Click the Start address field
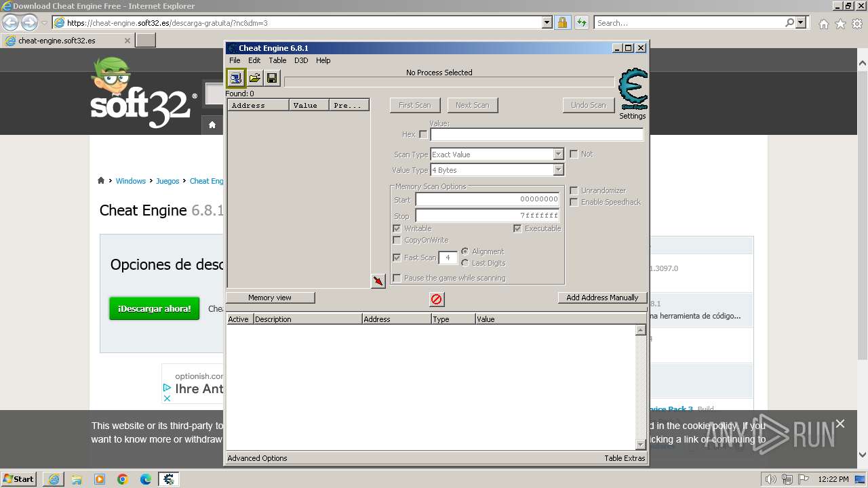The width and height of the screenshot is (868, 488). tap(488, 199)
